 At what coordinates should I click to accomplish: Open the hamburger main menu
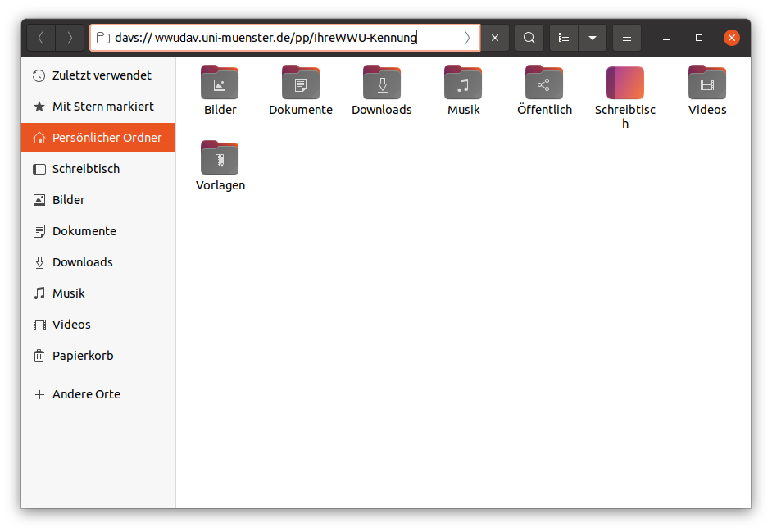pyautogui.click(x=627, y=38)
